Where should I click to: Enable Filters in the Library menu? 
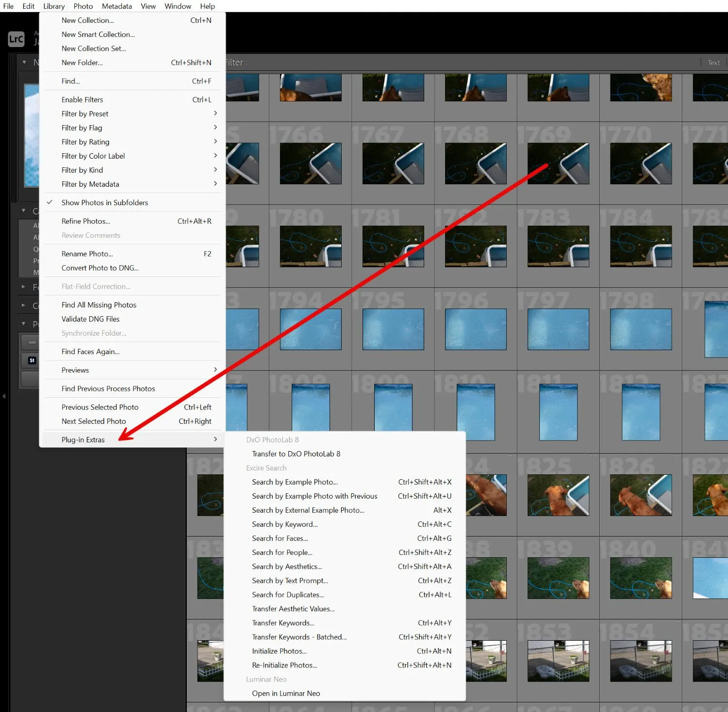(x=82, y=99)
